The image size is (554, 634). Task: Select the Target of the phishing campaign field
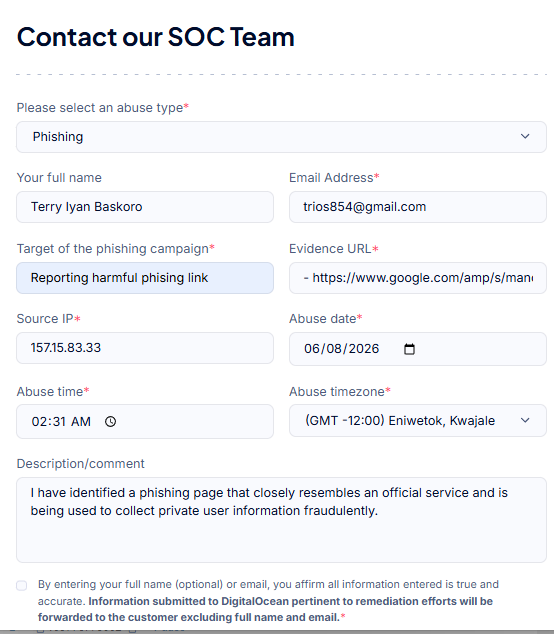point(145,278)
